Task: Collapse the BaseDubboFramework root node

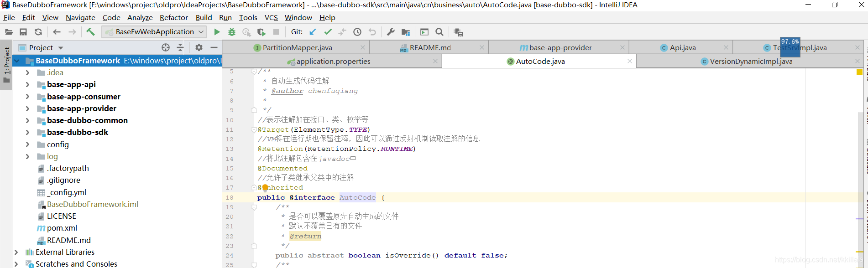Action: 17,61
